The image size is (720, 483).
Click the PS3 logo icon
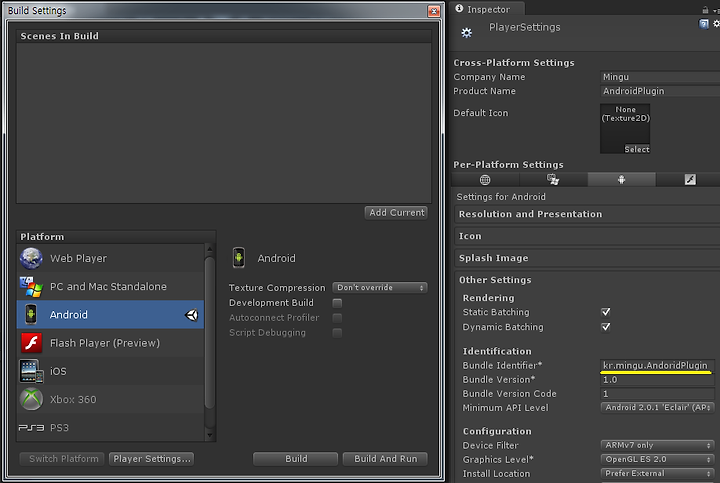pos(31,427)
